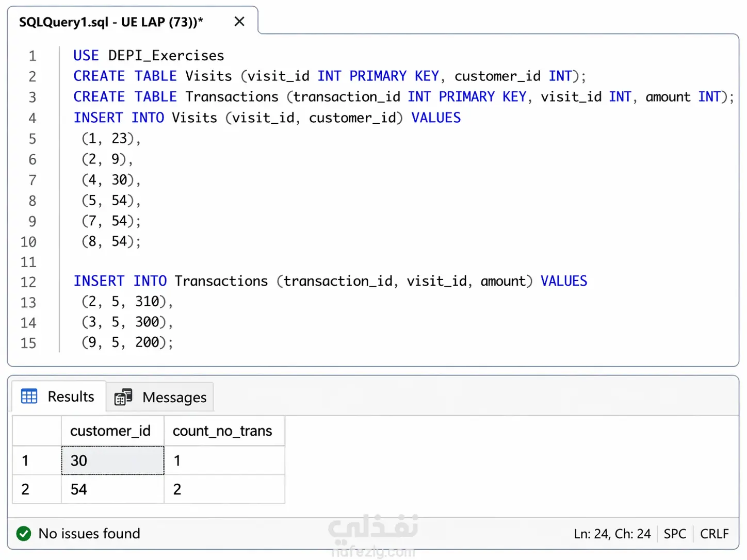Click the Ln: 24, Ch: 24 indicator
This screenshot has width=747, height=560.
click(612, 534)
